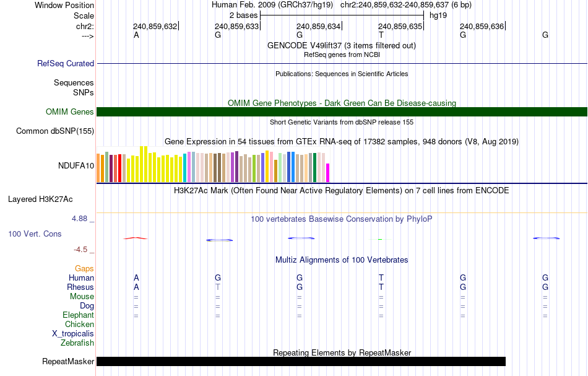Click 'Short Genetic Variants from dbSNP' title
Viewport: 588px width, 376px height.
tap(342, 122)
